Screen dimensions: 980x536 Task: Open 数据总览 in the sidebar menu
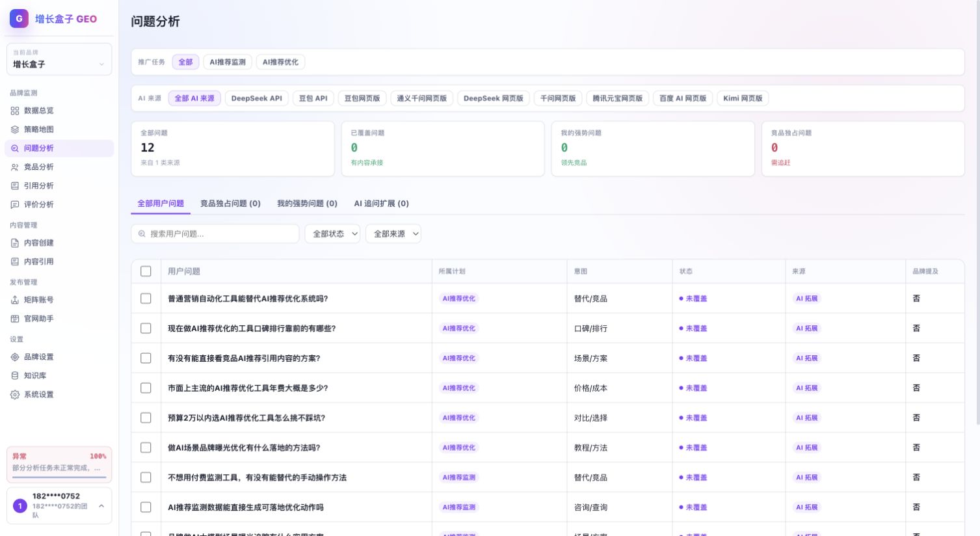59,111
